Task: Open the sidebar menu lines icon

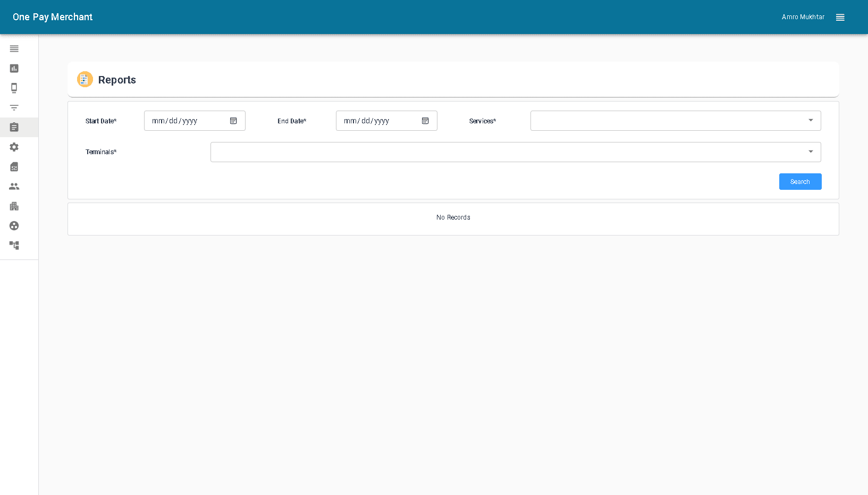Action: point(14,48)
